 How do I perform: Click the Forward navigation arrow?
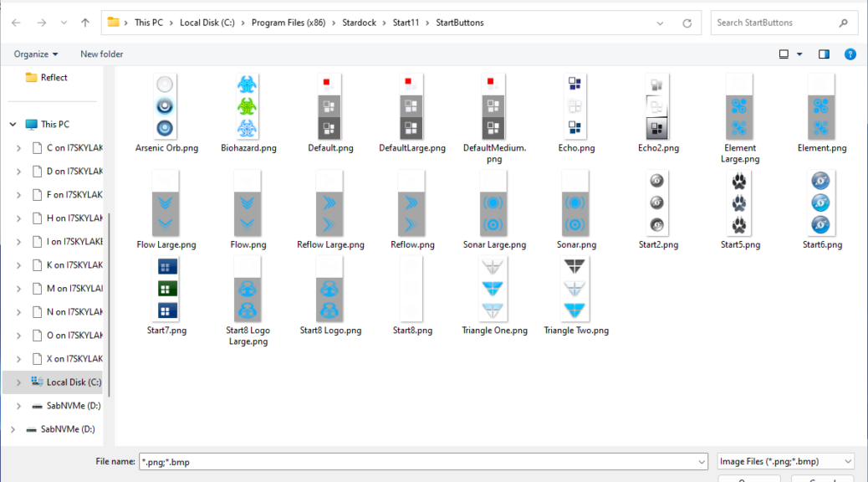[42, 23]
